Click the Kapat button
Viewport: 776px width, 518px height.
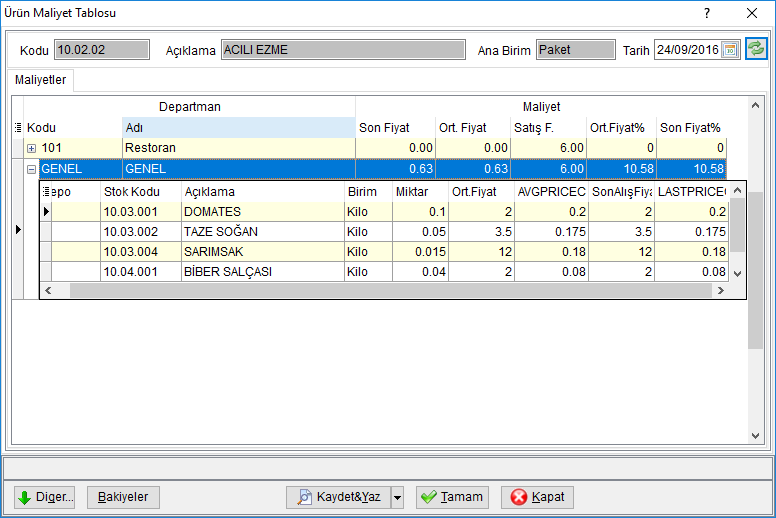537,497
